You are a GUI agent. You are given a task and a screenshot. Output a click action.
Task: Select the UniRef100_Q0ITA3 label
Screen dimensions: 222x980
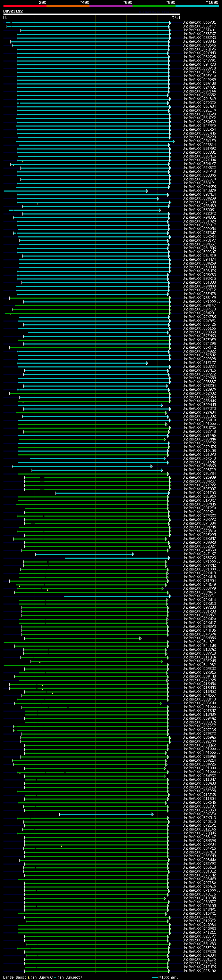[199, 493]
